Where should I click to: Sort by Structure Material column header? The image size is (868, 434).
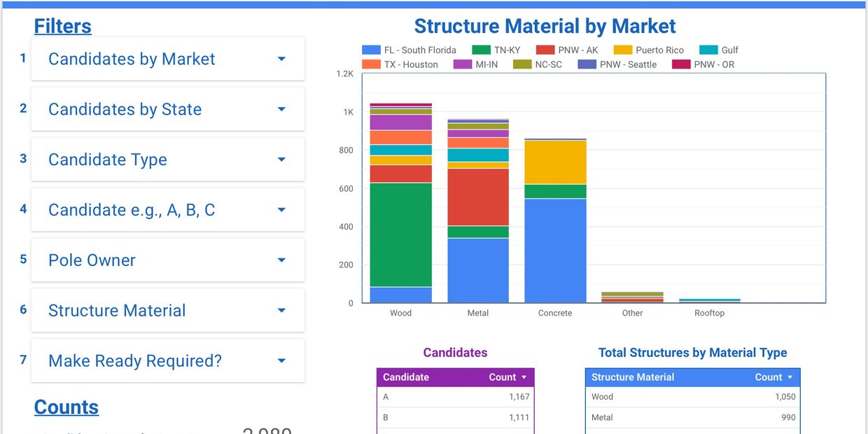(633, 377)
